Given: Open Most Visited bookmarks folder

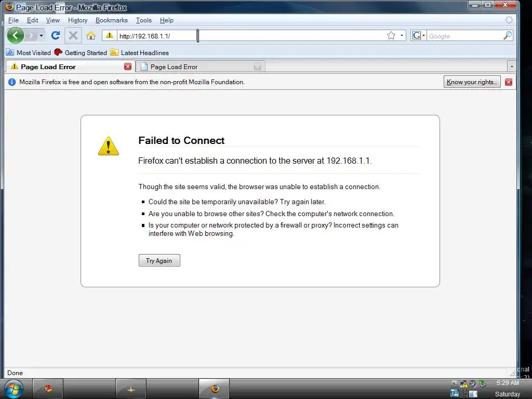Looking at the screenshot, I should click(x=29, y=52).
